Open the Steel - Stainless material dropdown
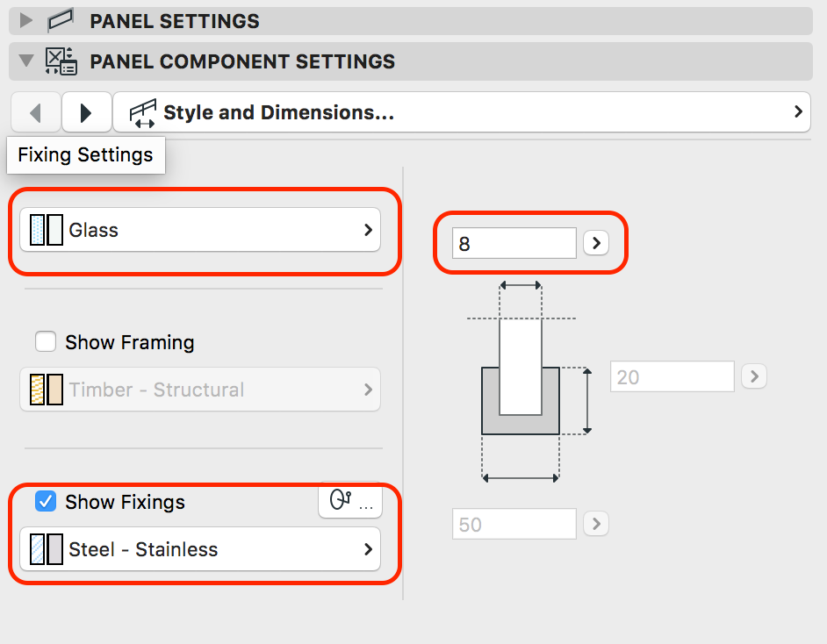The width and height of the screenshot is (827, 644). point(200,549)
